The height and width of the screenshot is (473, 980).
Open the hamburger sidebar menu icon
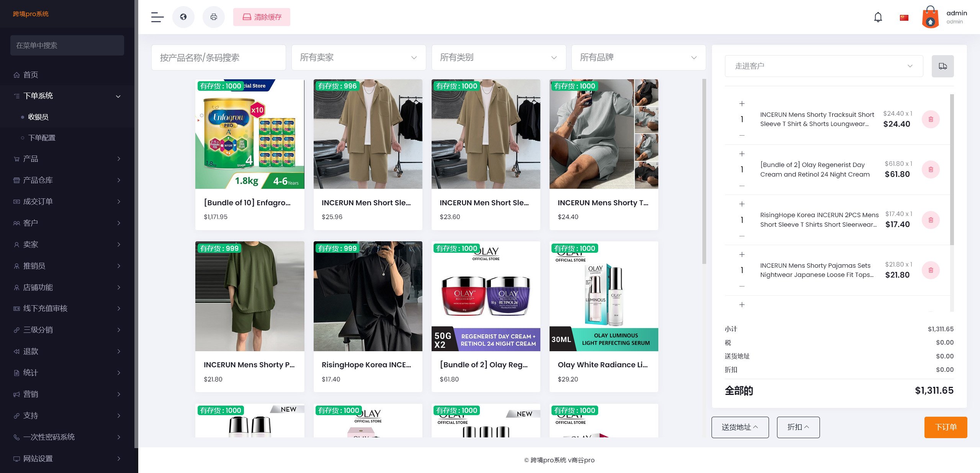(x=157, y=17)
